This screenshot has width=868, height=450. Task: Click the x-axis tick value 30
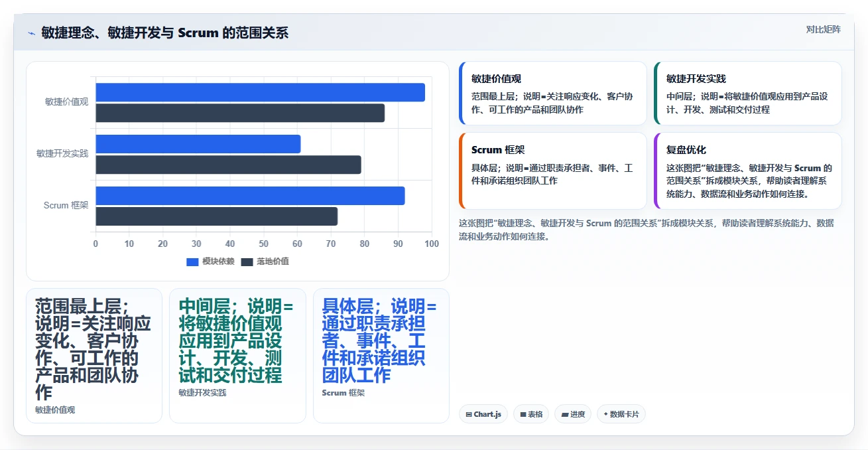click(196, 244)
